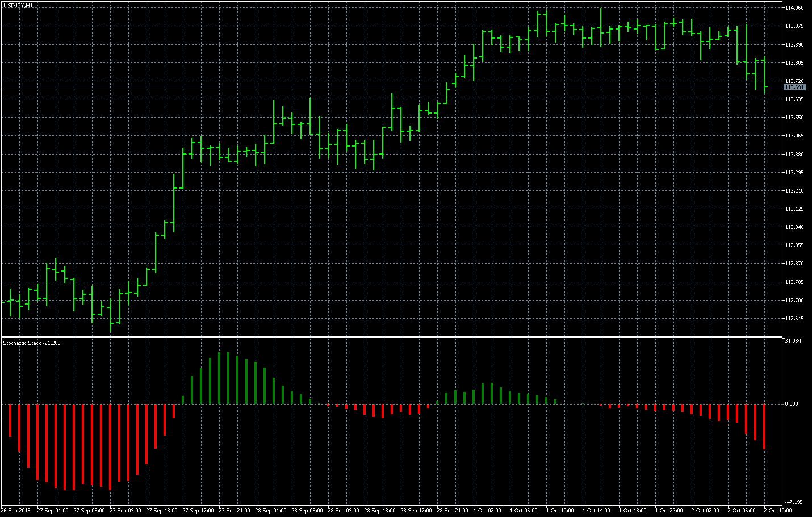
Task: Click the most recent price bar on the chart
Action: 764,75
